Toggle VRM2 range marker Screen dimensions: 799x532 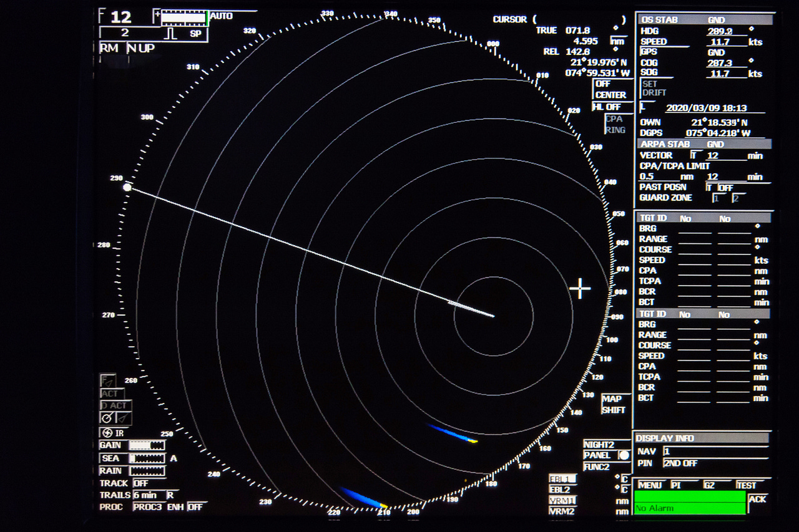click(x=562, y=511)
